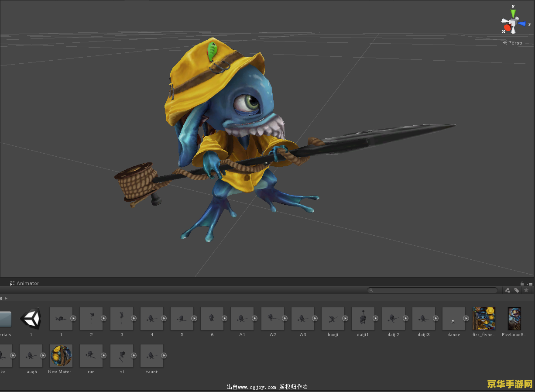
Task: Expand the daiji2 asset arrow
Action: click(x=406, y=318)
